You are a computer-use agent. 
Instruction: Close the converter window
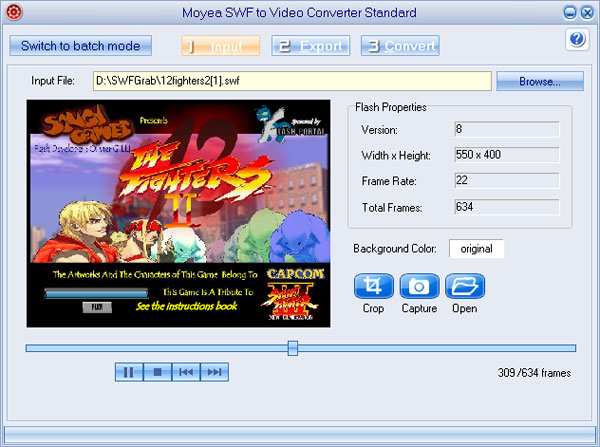click(x=587, y=13)
